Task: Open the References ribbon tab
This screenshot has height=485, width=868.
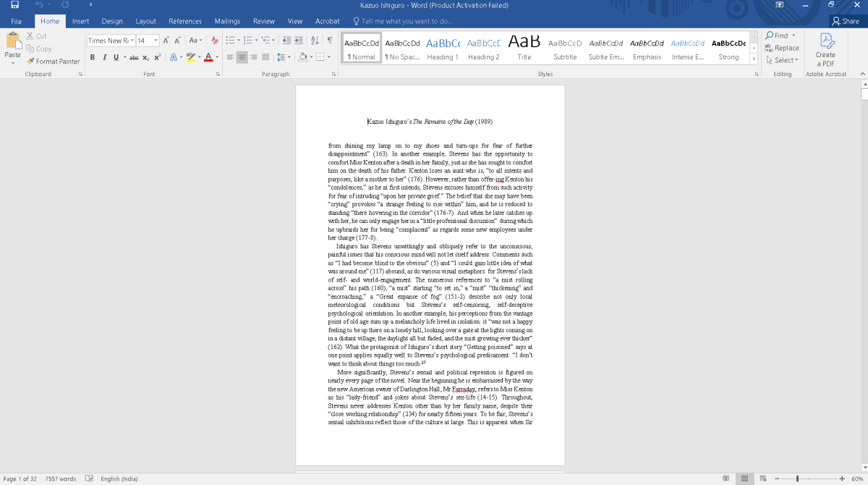Action: 185,22
